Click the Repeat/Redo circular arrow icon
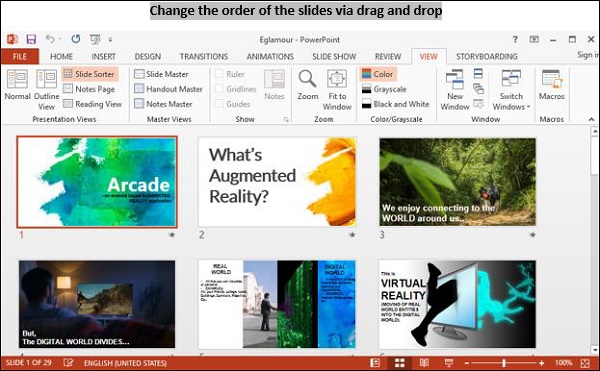Image resolution: width=600 pixels, height=371 pixels. pyautogui.click(x=76, y=39)
